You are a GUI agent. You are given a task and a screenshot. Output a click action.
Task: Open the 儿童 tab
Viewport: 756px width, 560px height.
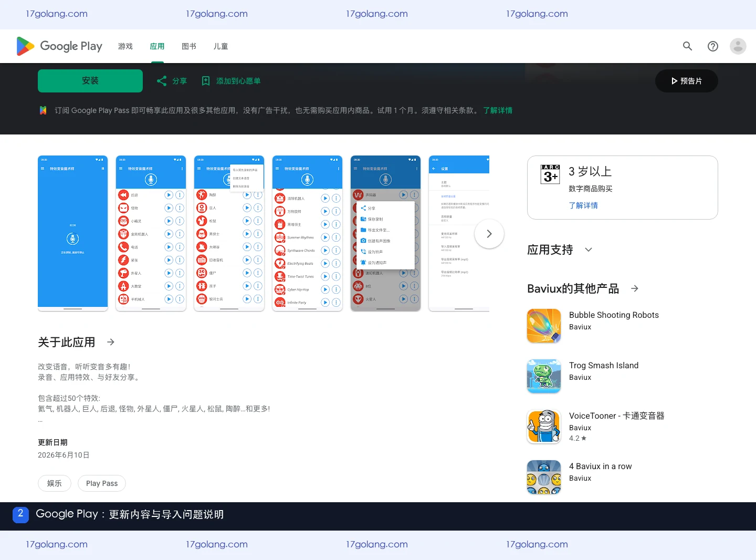click(x=220, y=46)
